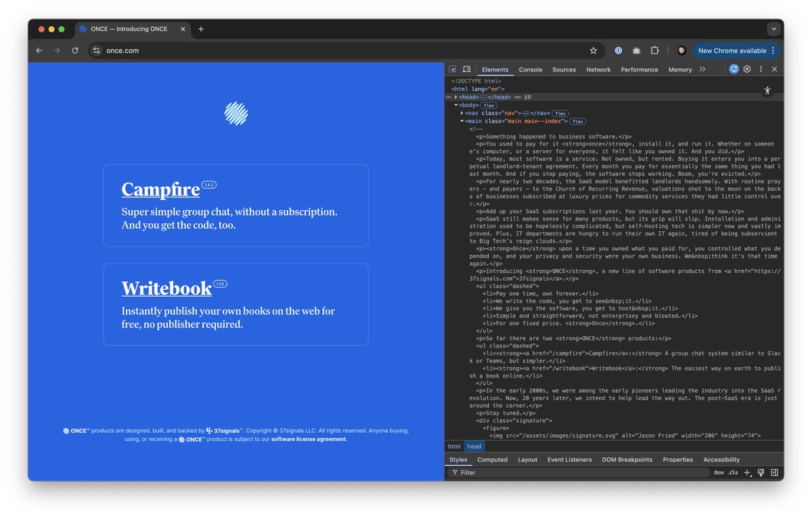812x518 pixels.
Task: Open the Chrome profile avatar
Action: [x=681, y=51]
